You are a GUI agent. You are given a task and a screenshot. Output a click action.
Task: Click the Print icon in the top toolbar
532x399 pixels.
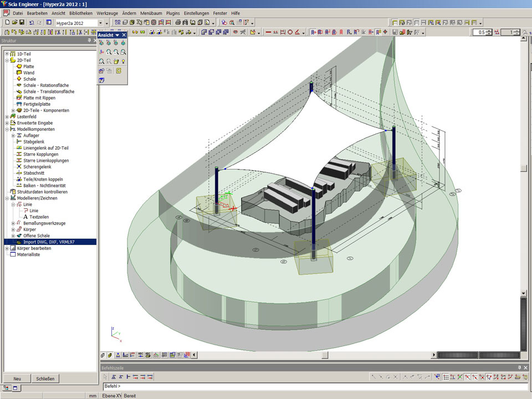pyautogui.click(x=178, y=23)
